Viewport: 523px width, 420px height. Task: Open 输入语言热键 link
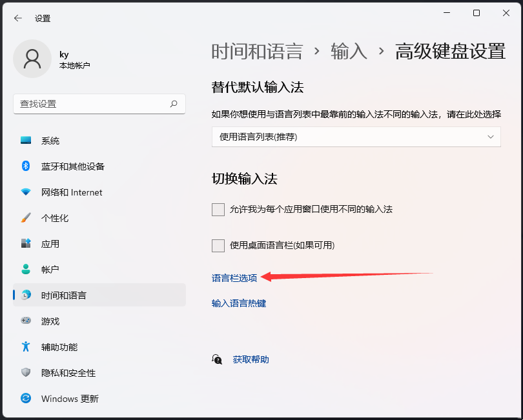point(239,303)
